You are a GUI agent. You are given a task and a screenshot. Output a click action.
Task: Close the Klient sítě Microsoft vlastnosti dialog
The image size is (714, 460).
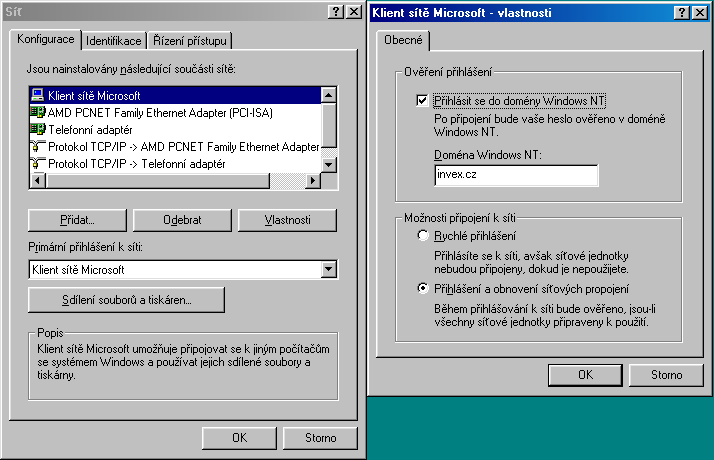pyautogui.click(x=700, y=13)
